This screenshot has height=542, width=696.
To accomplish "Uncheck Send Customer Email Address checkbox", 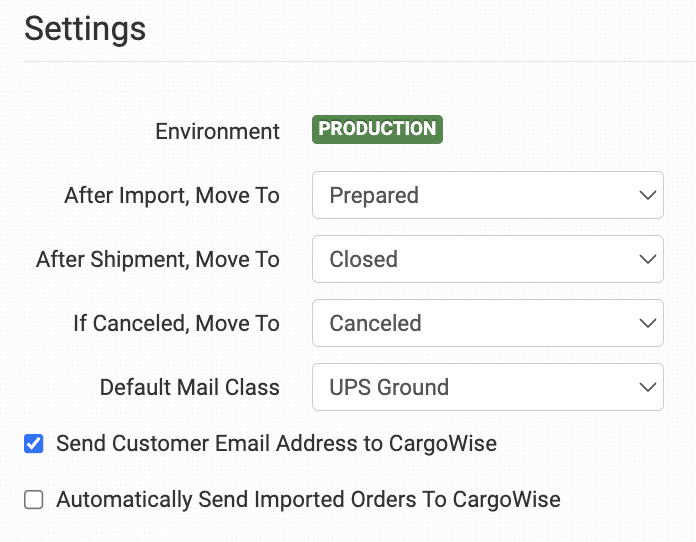I will pos(34,444).
